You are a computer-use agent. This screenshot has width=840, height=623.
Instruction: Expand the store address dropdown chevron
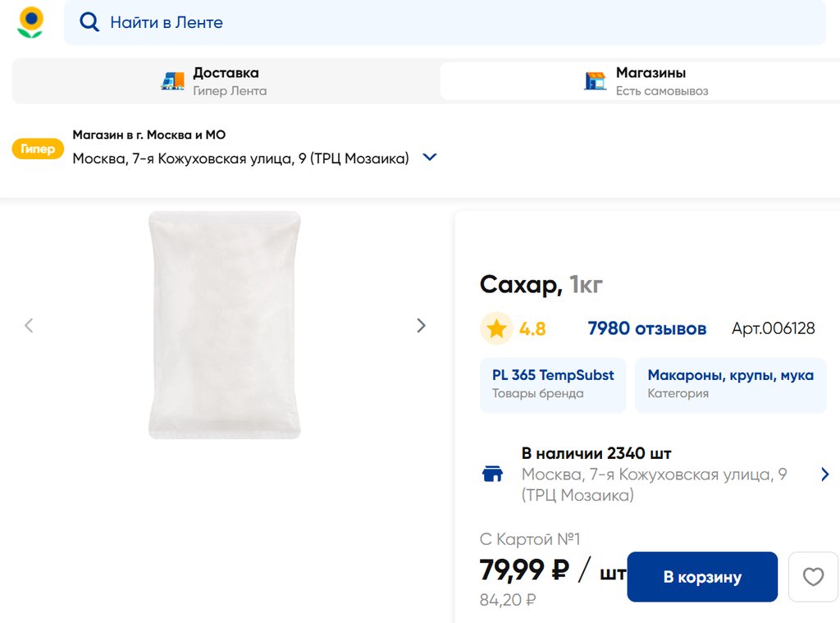[429, 158]
